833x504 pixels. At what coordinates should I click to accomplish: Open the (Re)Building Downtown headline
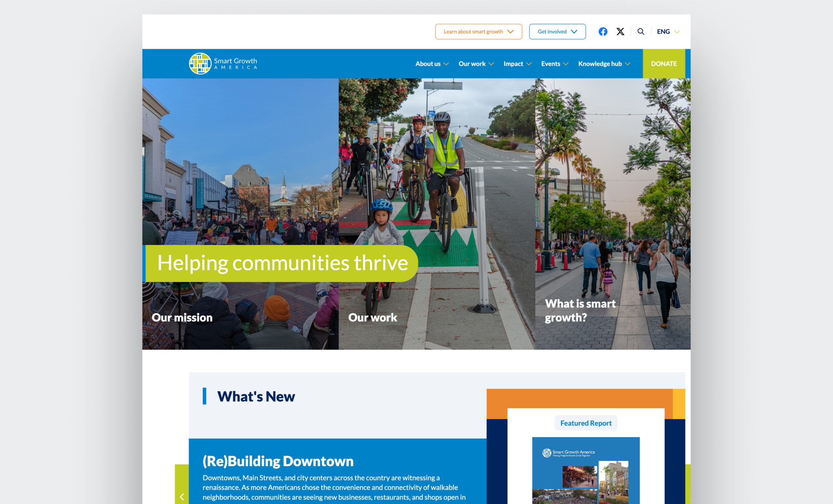tap(278, 461)
